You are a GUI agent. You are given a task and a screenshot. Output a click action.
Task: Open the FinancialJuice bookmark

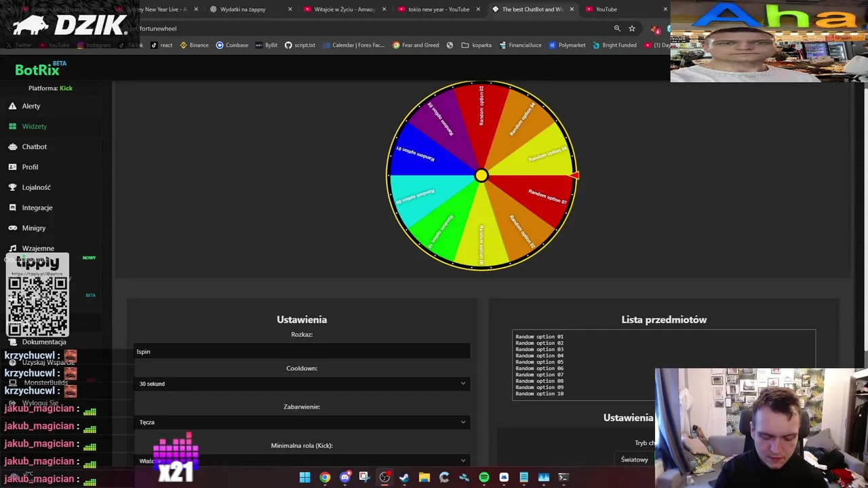(x=520, y=45)
